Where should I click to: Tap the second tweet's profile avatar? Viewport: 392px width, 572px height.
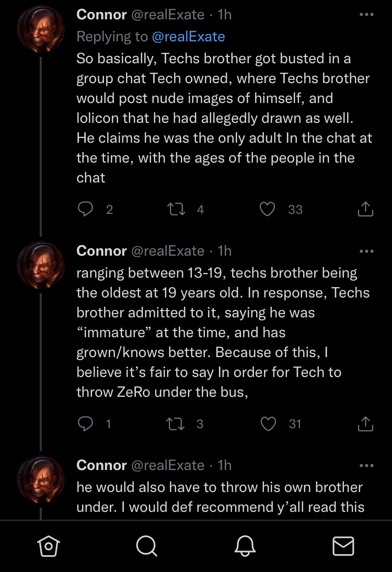pos(41,265)
